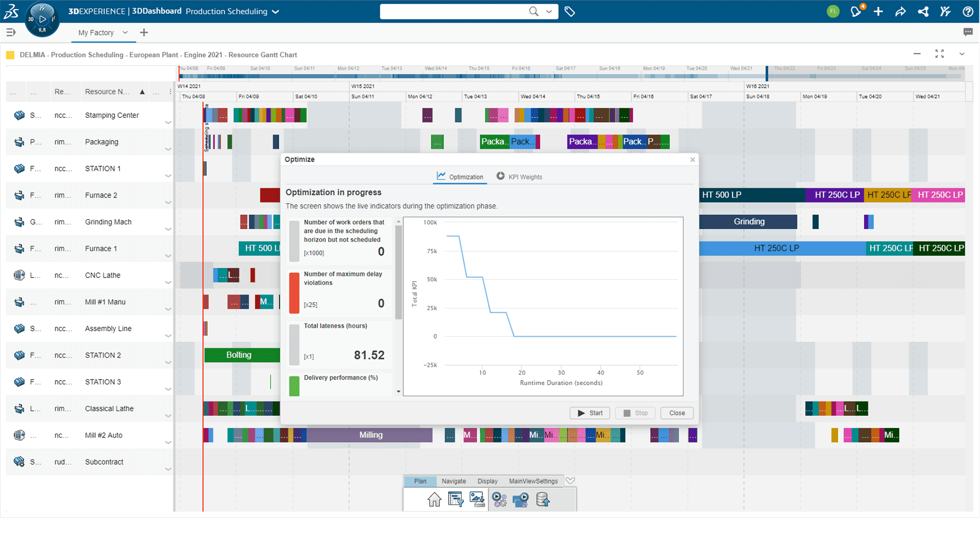Viewport: 980px width, 551px height.
Task: Click the tag/bookmark icon in top toolbar
Action: [570, 11]
